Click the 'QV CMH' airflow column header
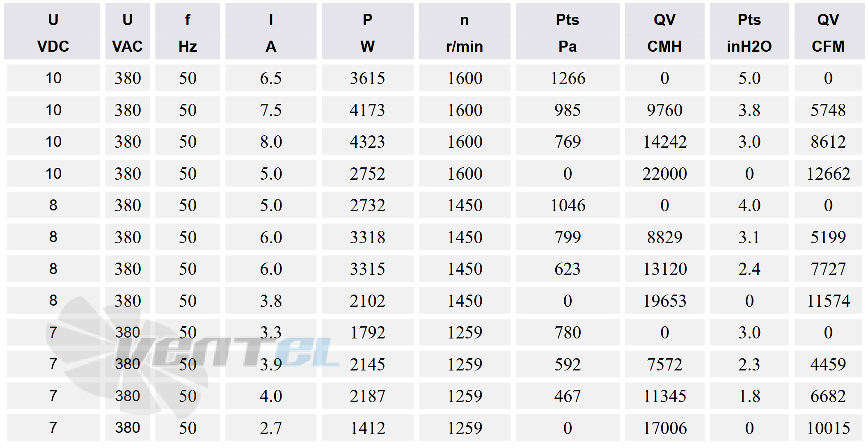The height and width of the screenshot is (448, 868). tap(664, 32)
